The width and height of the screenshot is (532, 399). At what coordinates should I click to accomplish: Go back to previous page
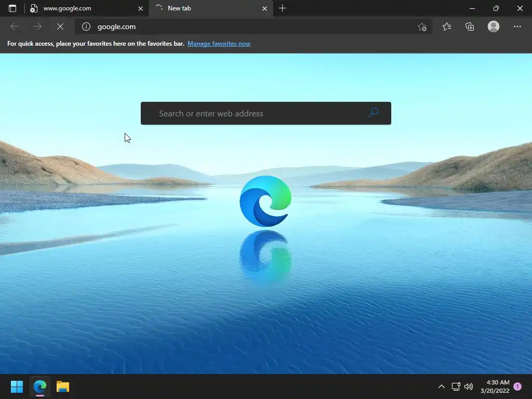(x=14, y=26)
